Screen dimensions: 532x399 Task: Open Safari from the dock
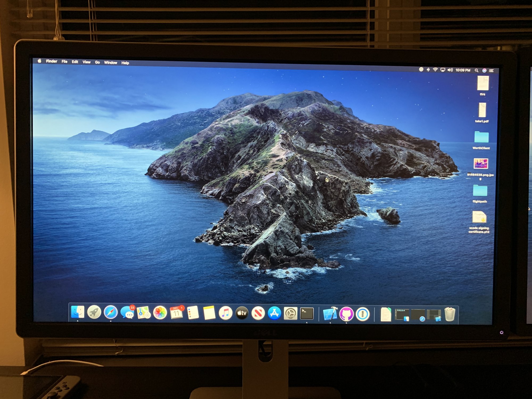pos(111,312)
